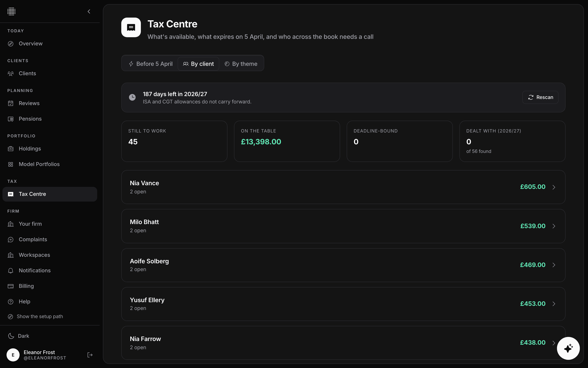Open the Eleanor Frost profile avatar
588x368 pixels.
[x=13, y=355]
